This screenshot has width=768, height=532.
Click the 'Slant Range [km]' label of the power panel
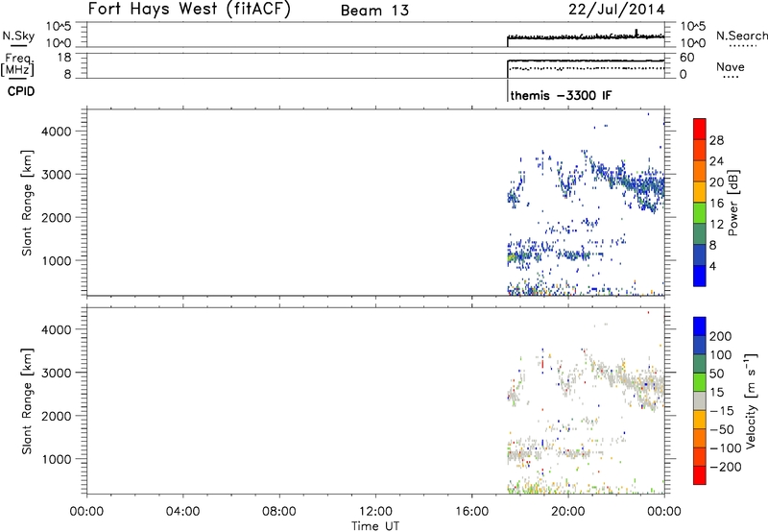(27, 203)
